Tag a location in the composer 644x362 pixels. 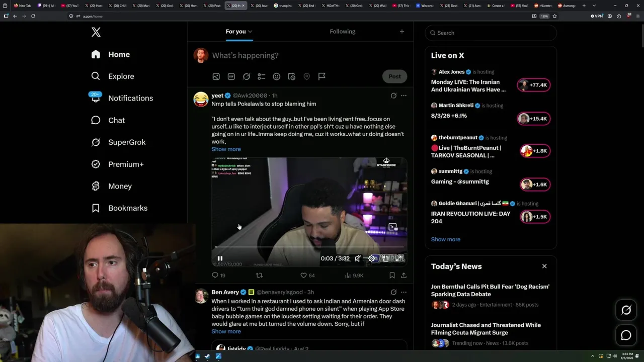pos(306,76)
